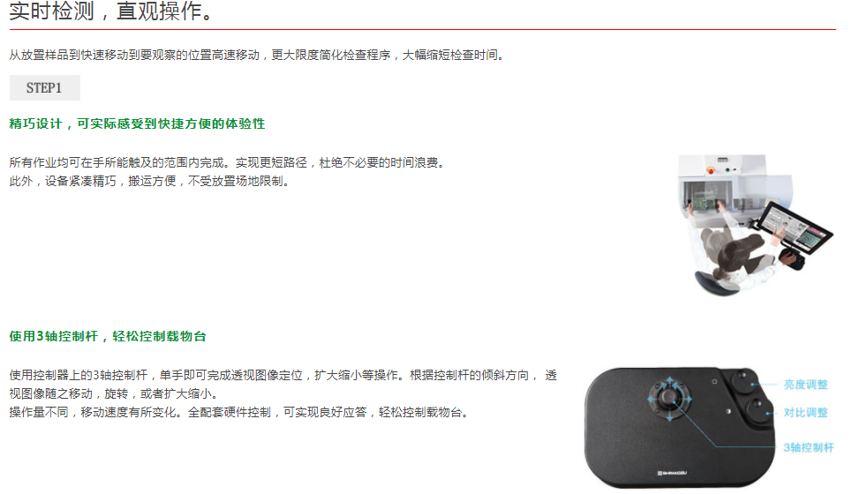Click the text line 此外,设备紧凑精巧

(149, 182)
